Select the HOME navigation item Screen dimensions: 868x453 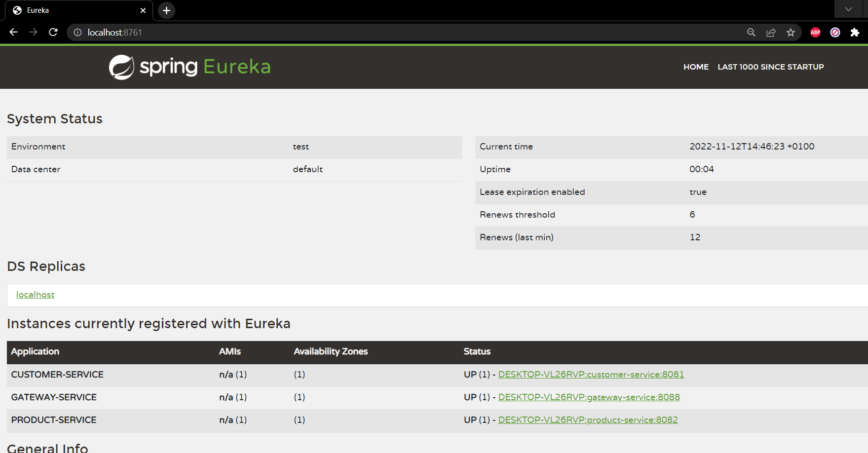(696, 67)
